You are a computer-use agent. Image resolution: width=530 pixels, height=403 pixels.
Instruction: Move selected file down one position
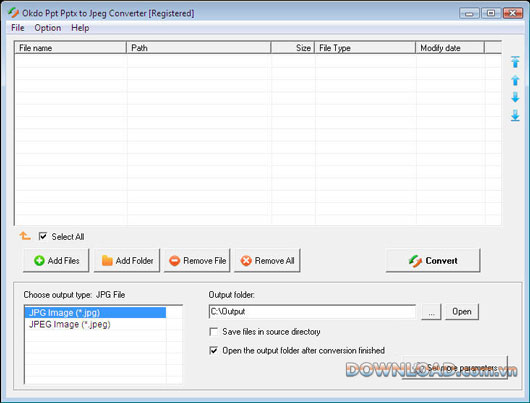515,97
